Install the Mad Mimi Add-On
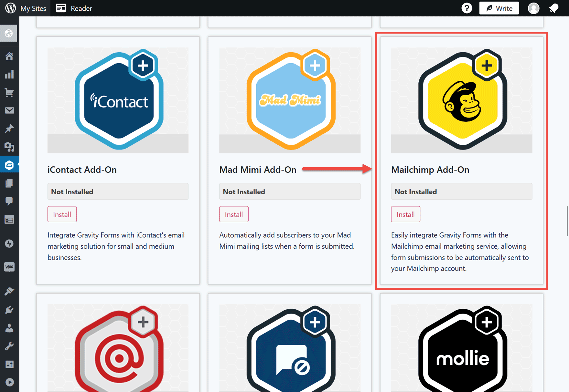The width and height of the screenshot is (569, 392). click(234, 214)
